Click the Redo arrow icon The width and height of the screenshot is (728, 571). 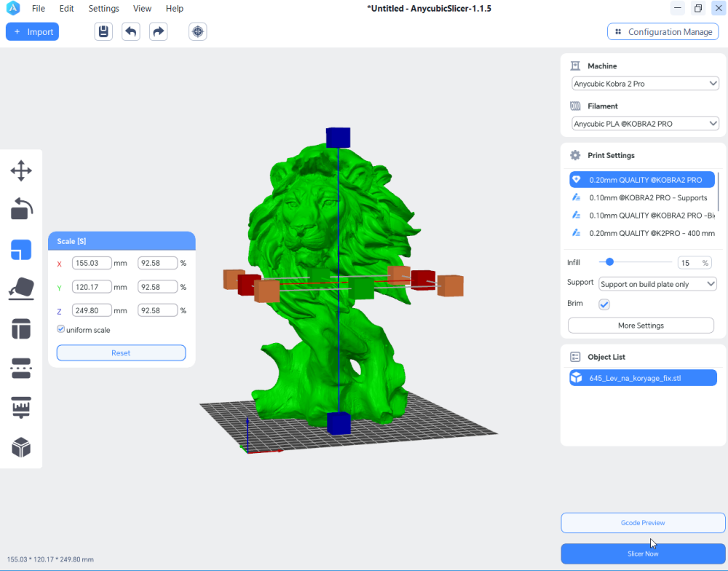(158, 31)
